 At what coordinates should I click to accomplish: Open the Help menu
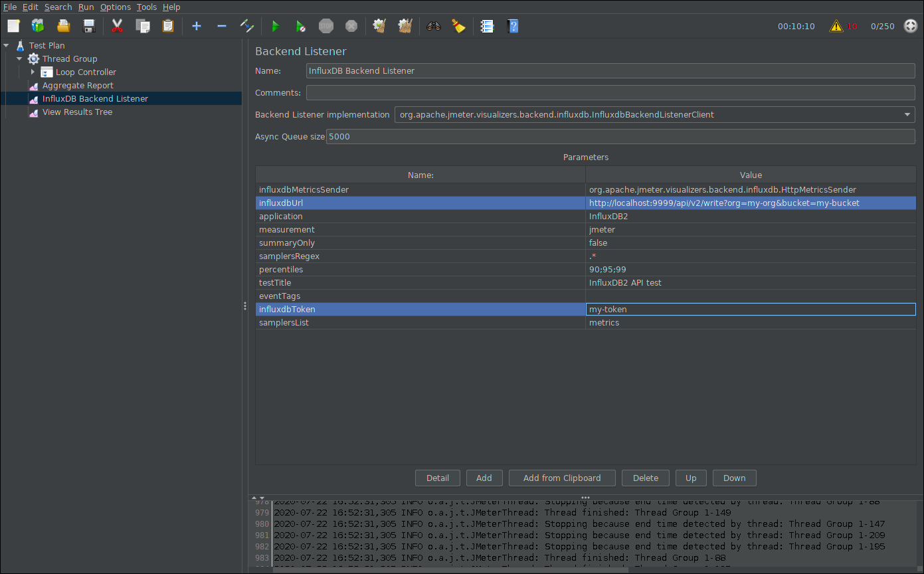coord(171,7)
